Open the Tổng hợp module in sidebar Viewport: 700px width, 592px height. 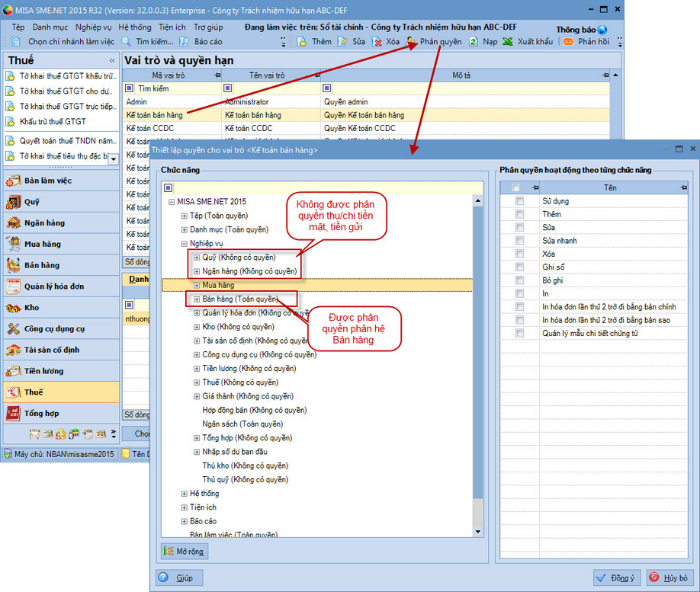click(x=62, y=414)
